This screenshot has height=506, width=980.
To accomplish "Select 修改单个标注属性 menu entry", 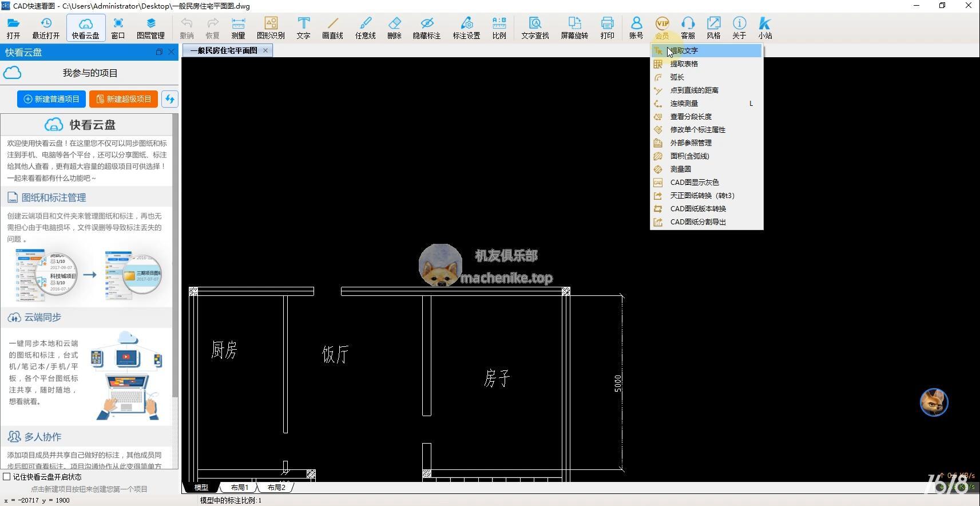I will 707,130.
